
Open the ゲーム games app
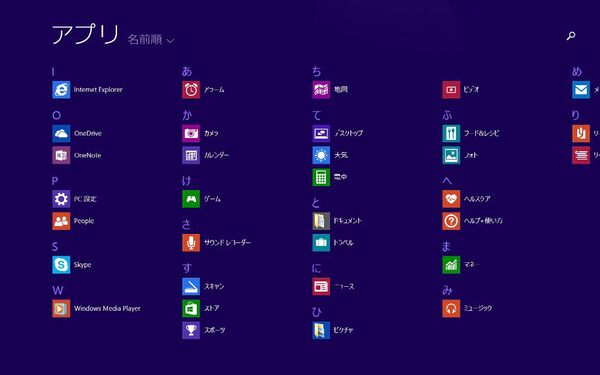[202, 199]
